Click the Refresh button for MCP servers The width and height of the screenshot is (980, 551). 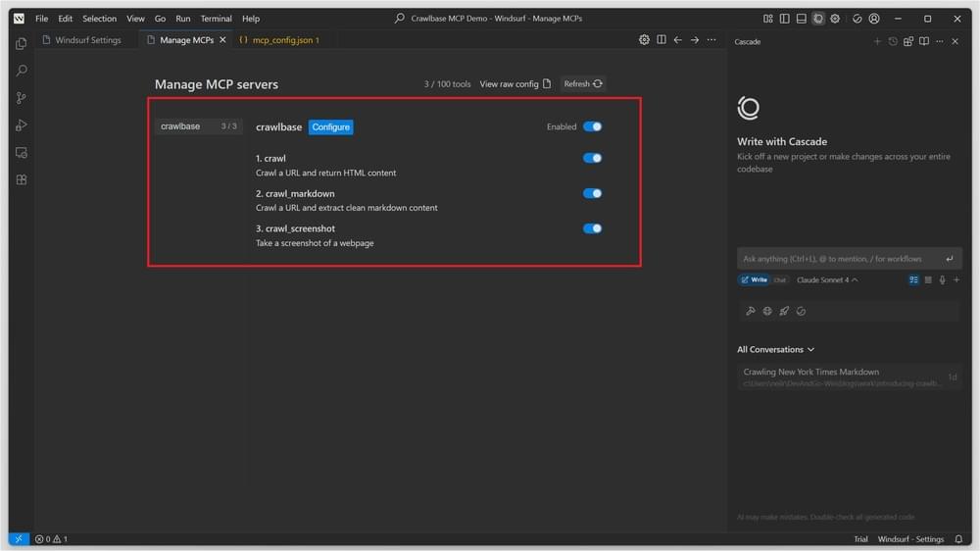[583, 84]
